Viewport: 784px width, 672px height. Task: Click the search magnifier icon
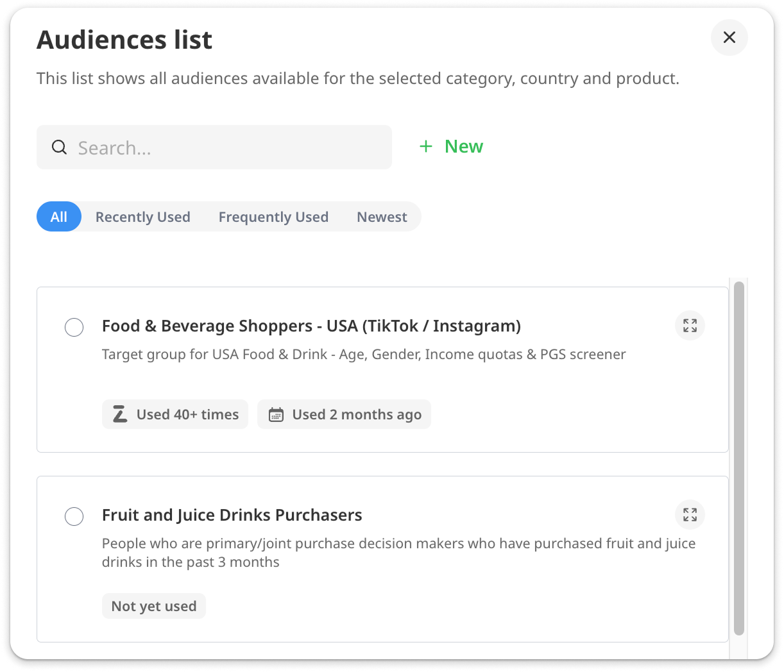59,147
